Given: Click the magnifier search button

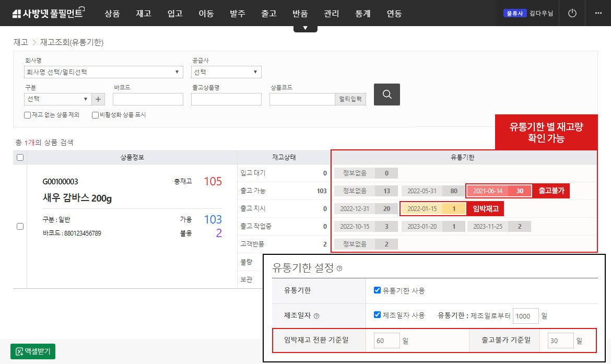Looking at the screenshot, I should click(x=386, y=95).
